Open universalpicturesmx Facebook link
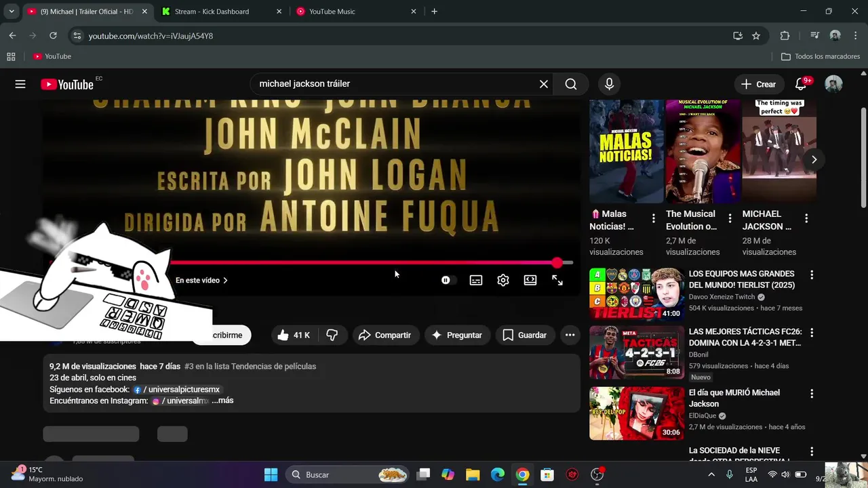This screenshot has width=868, height=488. point(178,390)
